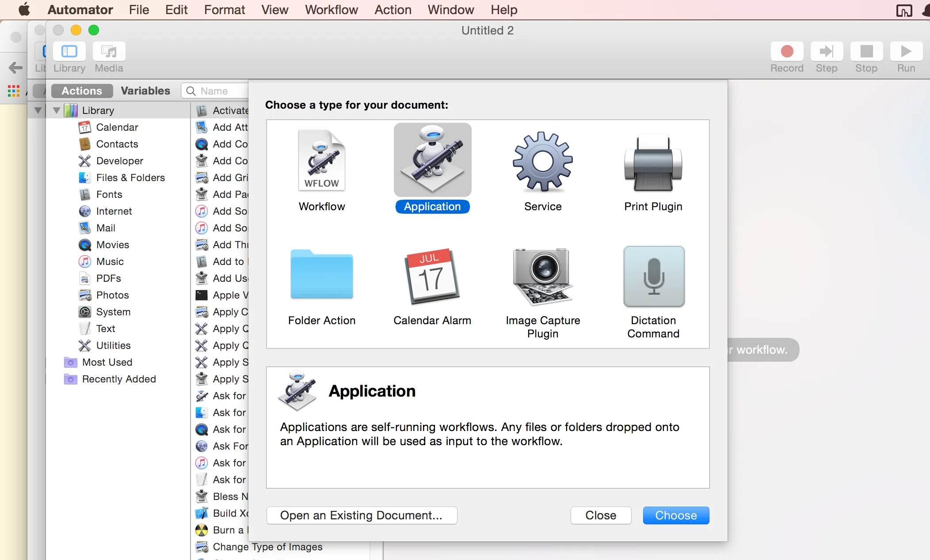Click the Media toolbar icon
This screenshot has width=930, height=560.
click(x=109, y=52)
